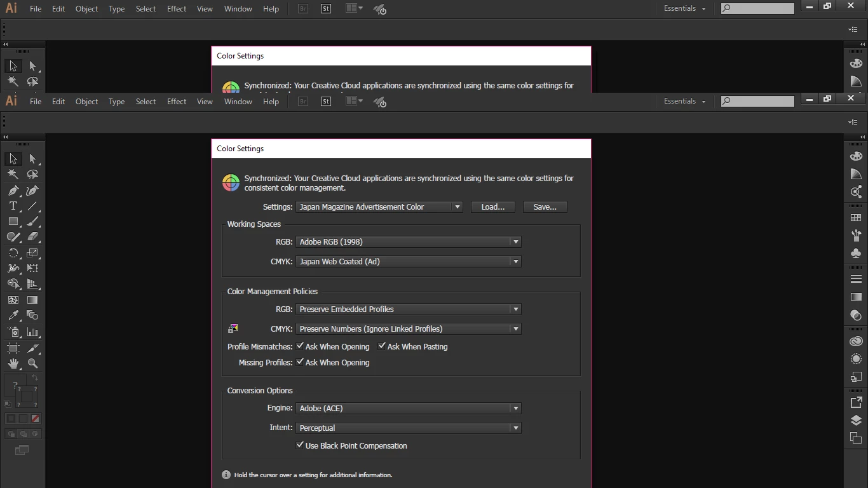Open Color Management Policies RGB dropdown

(x=409, y=309)
